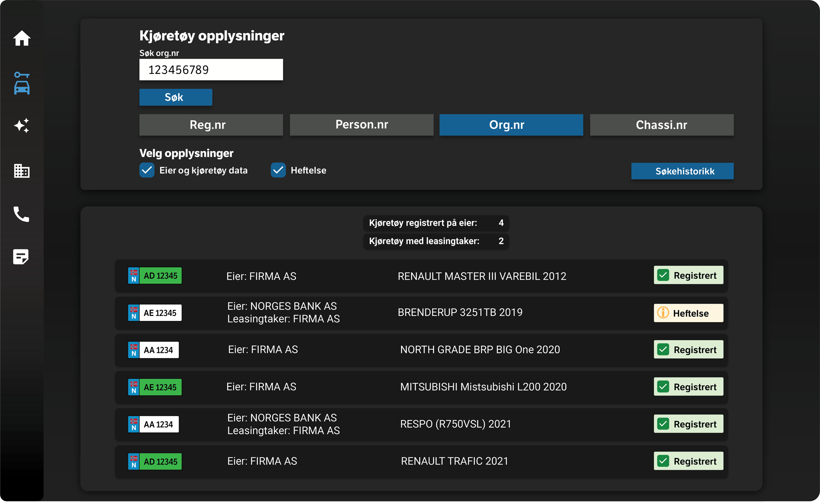Click Registrert badge for RENAULT MASTER III
This screenshot has height=504, width=820.
click(x=689, y=276)
